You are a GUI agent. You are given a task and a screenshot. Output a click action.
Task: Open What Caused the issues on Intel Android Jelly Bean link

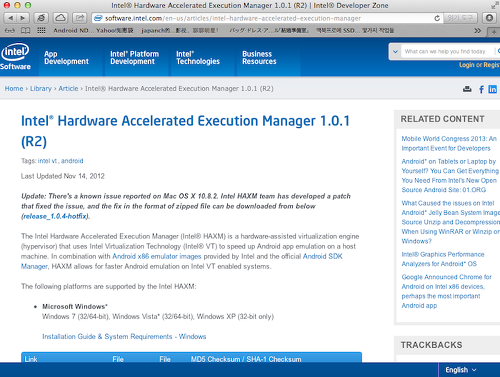click(x=451, y=222)
